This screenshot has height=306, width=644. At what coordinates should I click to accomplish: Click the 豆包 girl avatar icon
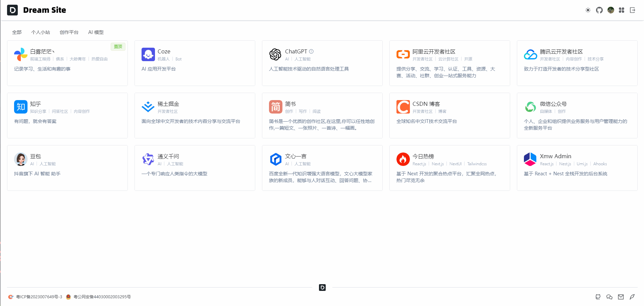pyautogui.click(x=21, y=159)
